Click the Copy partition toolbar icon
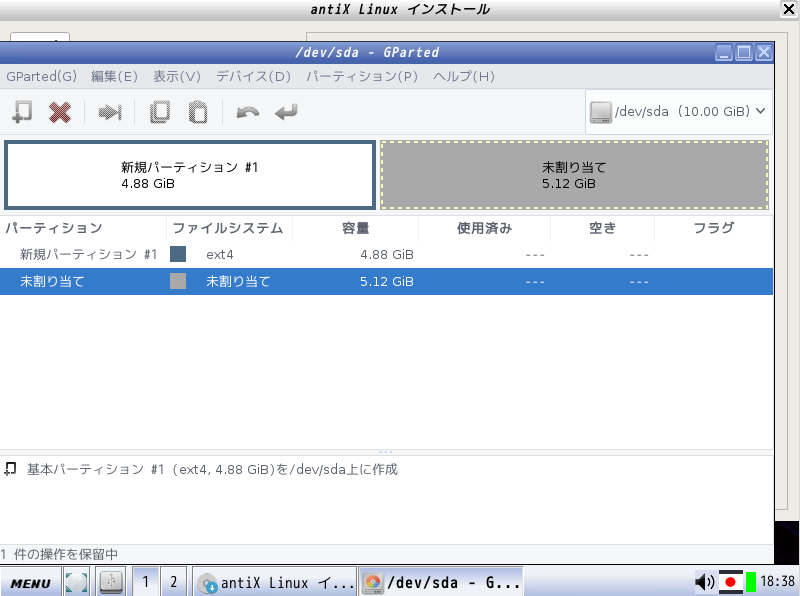 click(160, 112)
